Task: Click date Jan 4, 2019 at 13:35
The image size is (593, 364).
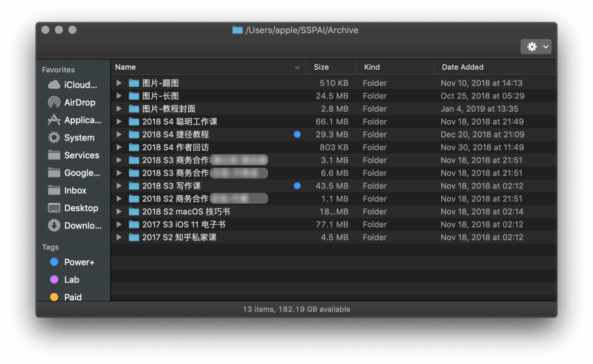Action: tap(479, 109)
